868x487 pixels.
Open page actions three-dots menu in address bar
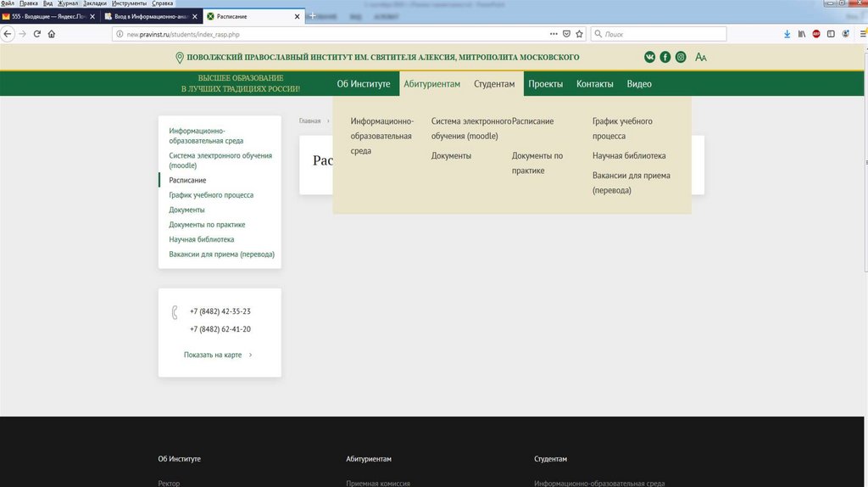(x=553, y=34)
